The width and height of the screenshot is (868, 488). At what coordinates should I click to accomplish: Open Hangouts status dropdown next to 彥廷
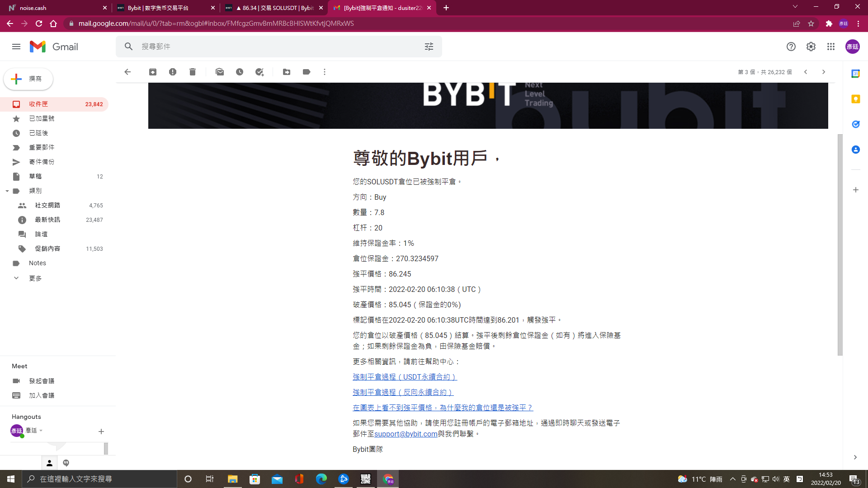pos(41,431)
